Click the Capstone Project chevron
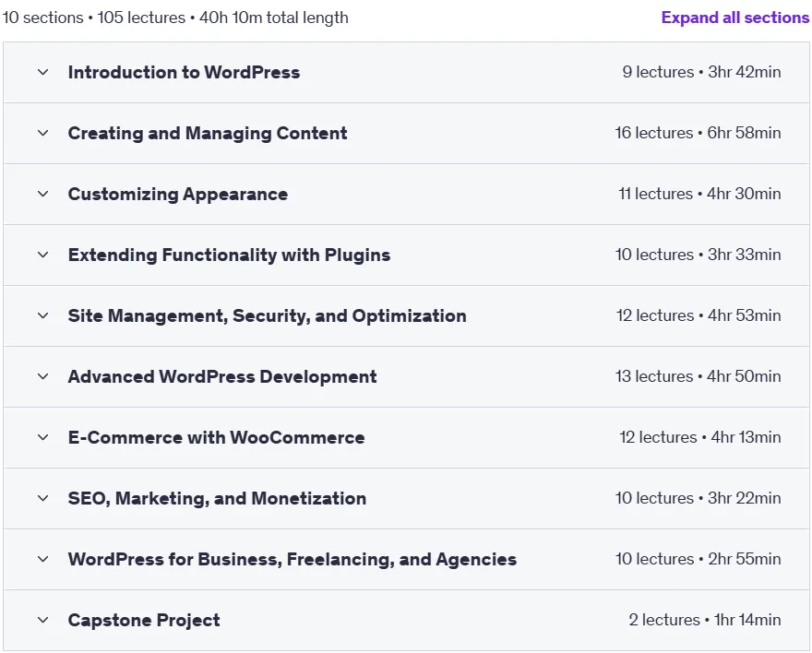Image resolution: width=812 pixels, height=653 pixels. pos(43,620)
